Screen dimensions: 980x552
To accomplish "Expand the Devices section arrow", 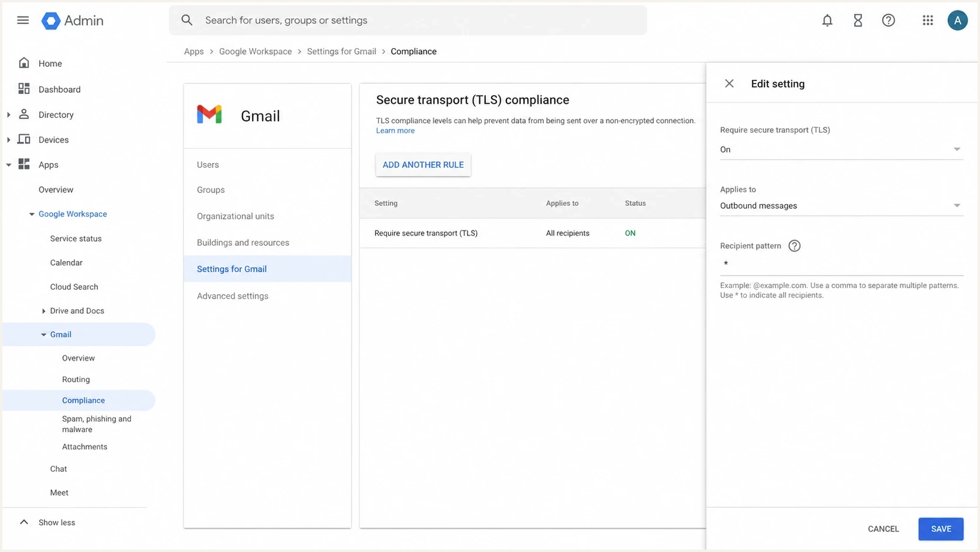I will pyautogui.click(x=8, y=140).
